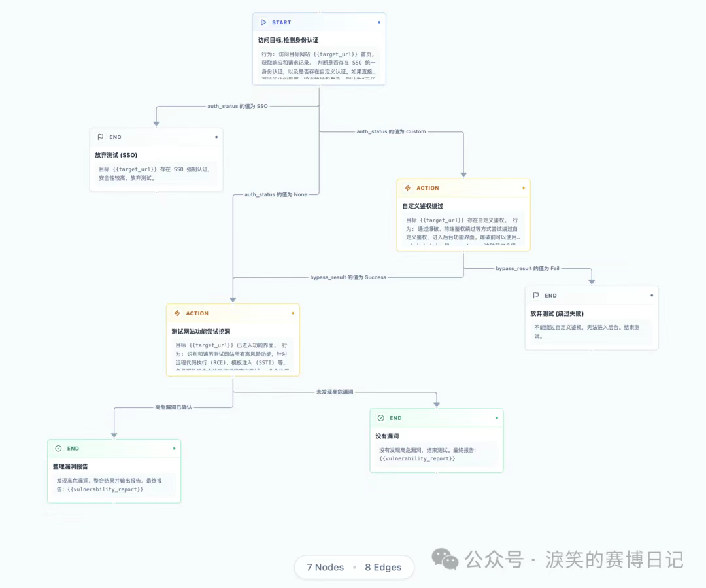Select the "高危漏洞已确认" edge label
Screen dimensions: 706x588
click(x=173, y=407)
